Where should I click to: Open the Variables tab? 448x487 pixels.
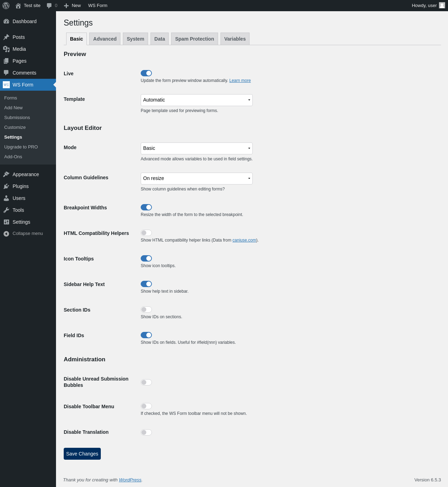coord(235,39)
